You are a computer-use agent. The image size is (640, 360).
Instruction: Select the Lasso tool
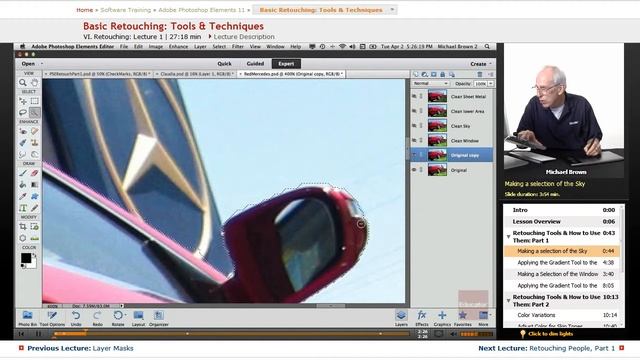tap(23, 112)
